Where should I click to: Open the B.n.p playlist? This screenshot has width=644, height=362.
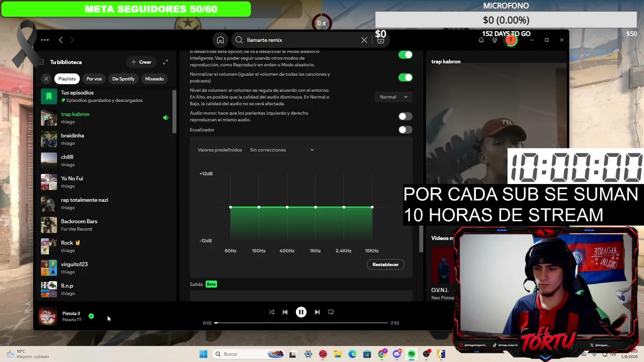[106, 289]
